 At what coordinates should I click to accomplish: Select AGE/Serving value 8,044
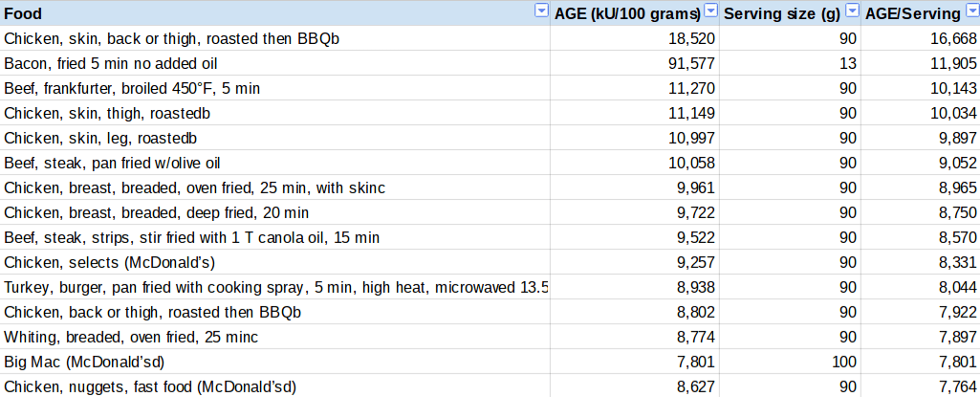[920, 288]
